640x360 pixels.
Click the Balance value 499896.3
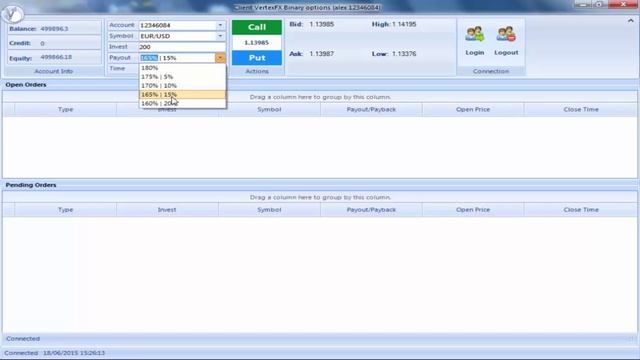pyautogui.click(x=54, y=29)
